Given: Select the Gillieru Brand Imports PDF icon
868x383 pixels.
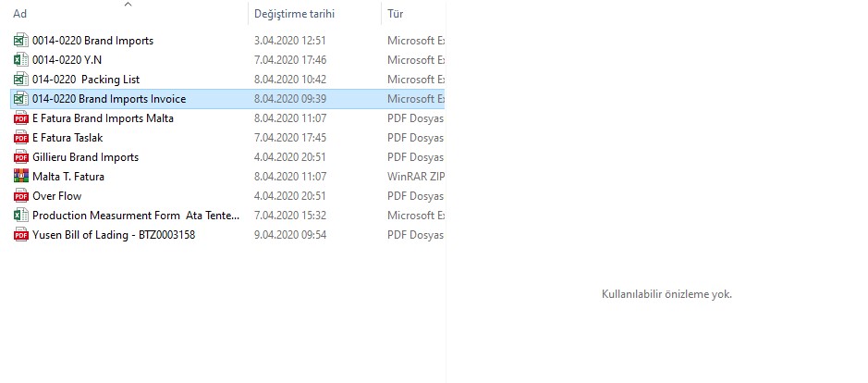Looking at the screenshot, I should 21,157.
